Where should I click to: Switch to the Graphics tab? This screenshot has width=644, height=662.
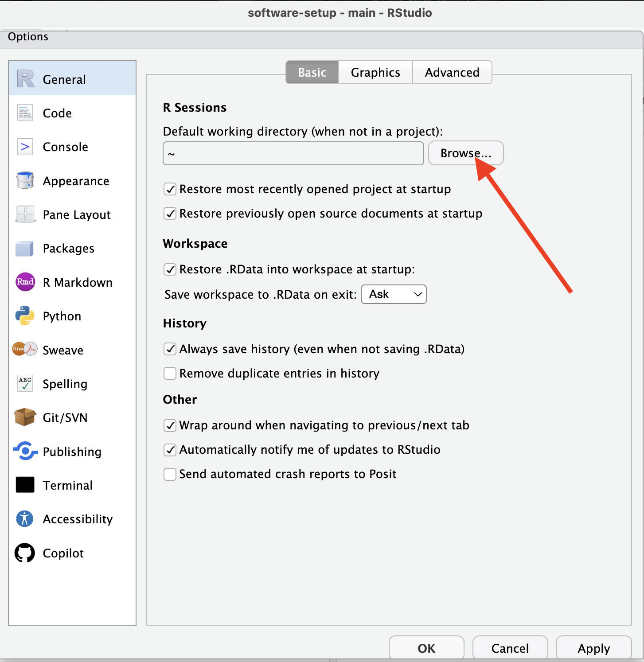(375, 72)
